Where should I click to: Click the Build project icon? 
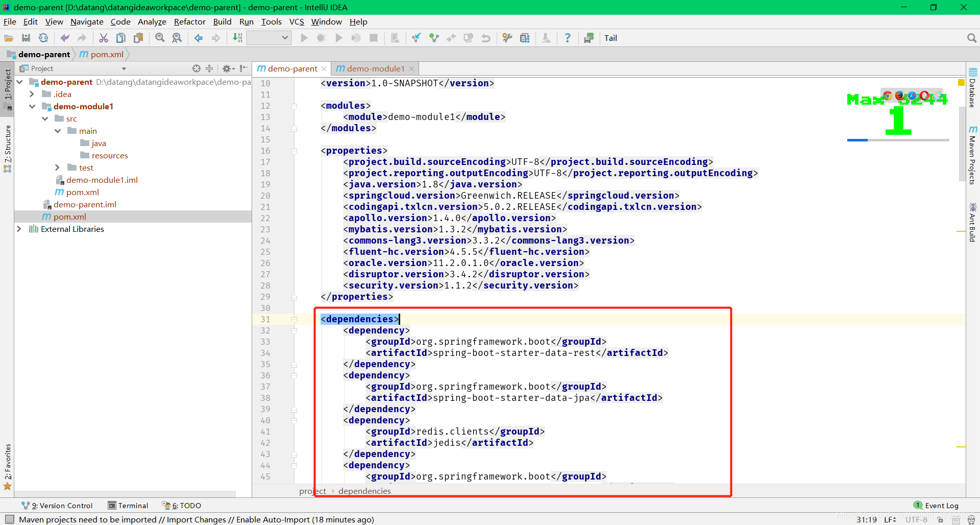[x=237, y=38]
